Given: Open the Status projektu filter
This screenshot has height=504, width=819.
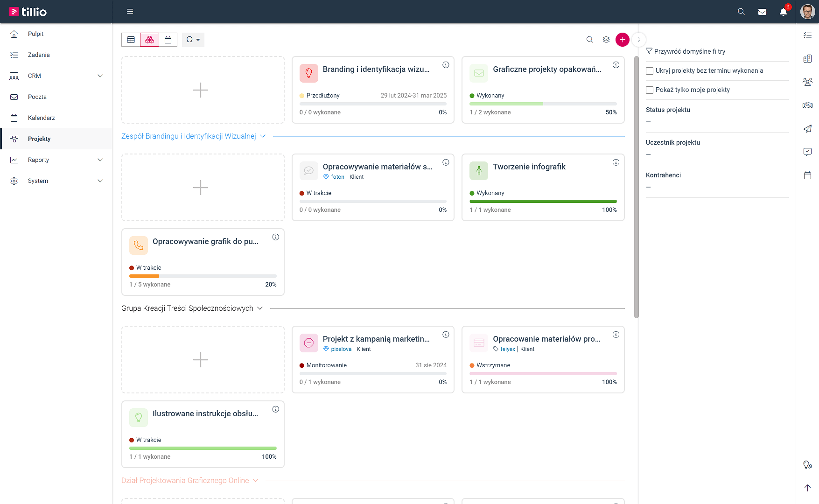Looking at the screenshot, I should click(717, 116).
